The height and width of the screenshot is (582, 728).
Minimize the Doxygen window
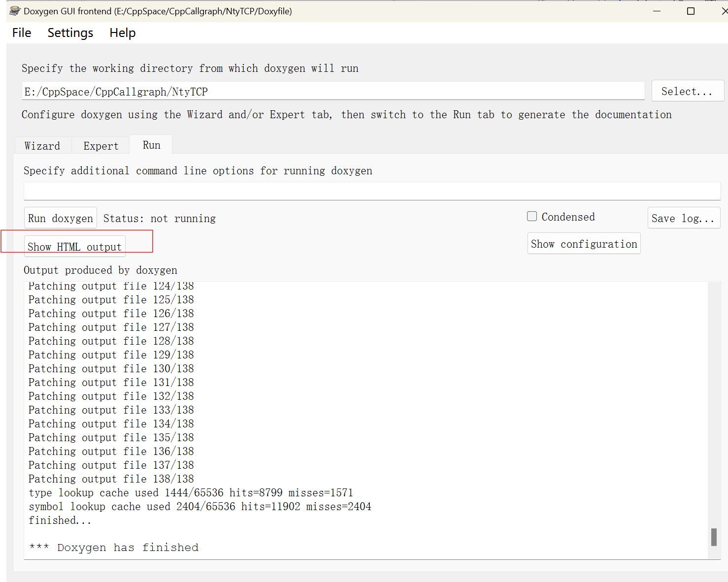pyautogui.click(x=657, y=11)
